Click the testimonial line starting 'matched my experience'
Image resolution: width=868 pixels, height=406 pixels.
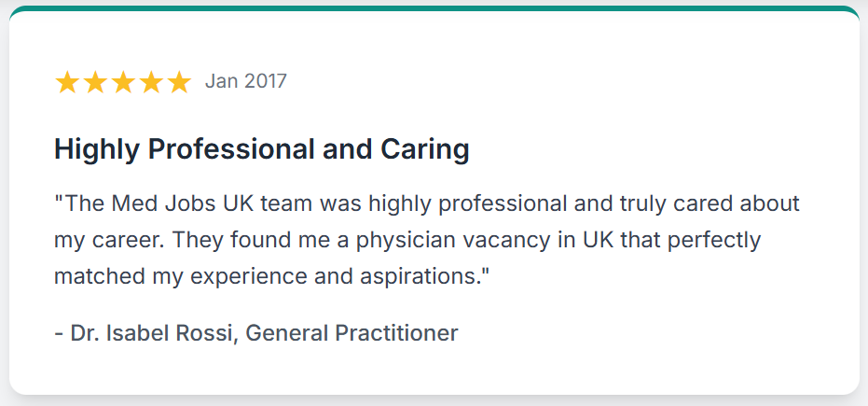coord(273,276)
